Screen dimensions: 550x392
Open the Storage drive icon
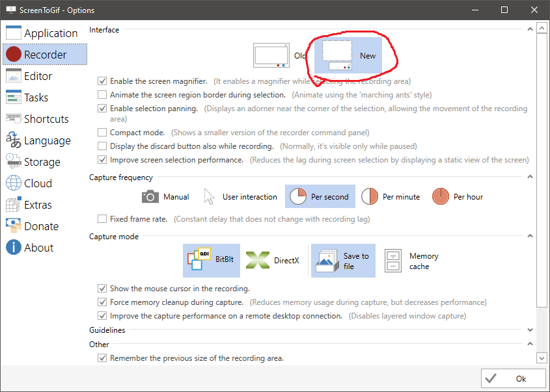[x=14, y=161]
